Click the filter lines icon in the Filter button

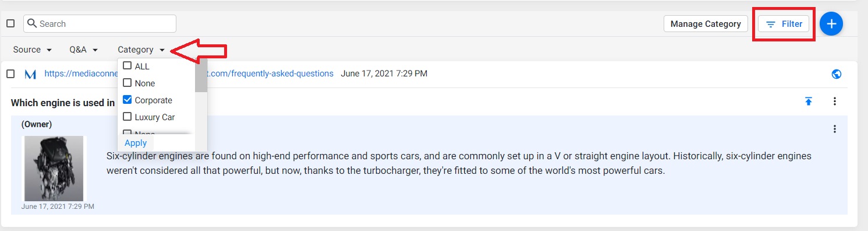(x=771, y=24)
